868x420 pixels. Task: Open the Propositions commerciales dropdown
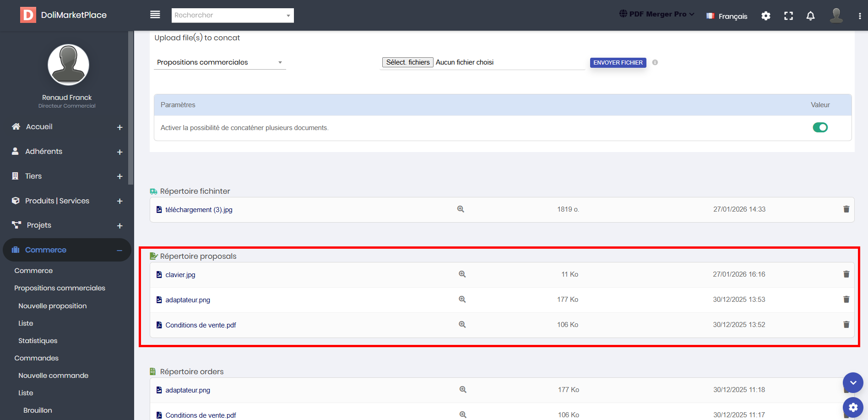[220, 62]
